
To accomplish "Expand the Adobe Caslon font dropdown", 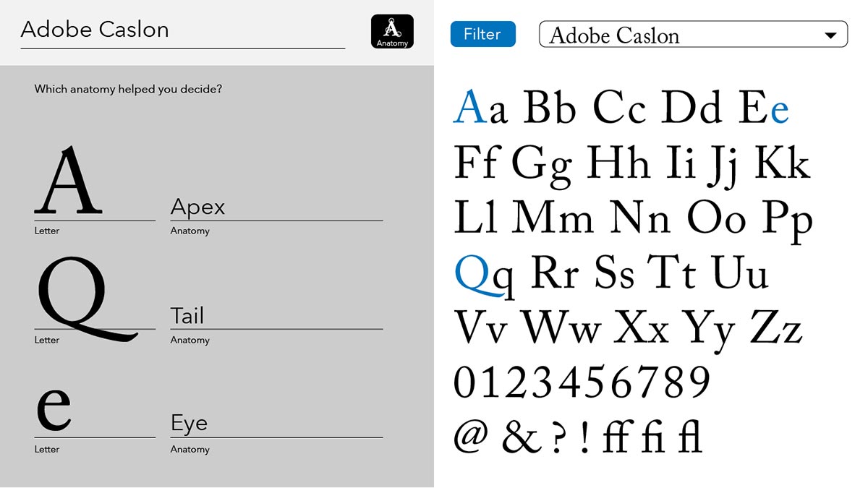I will pos(693,35).
